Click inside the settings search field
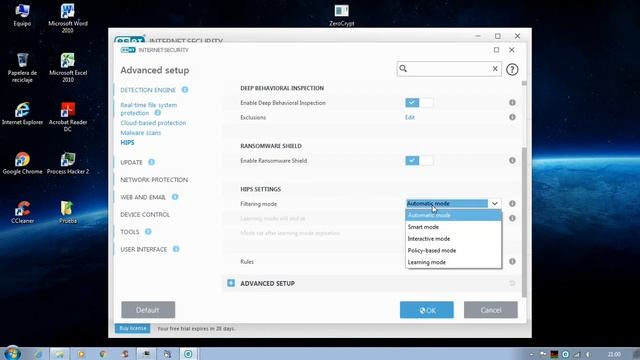 click(449, 69)
